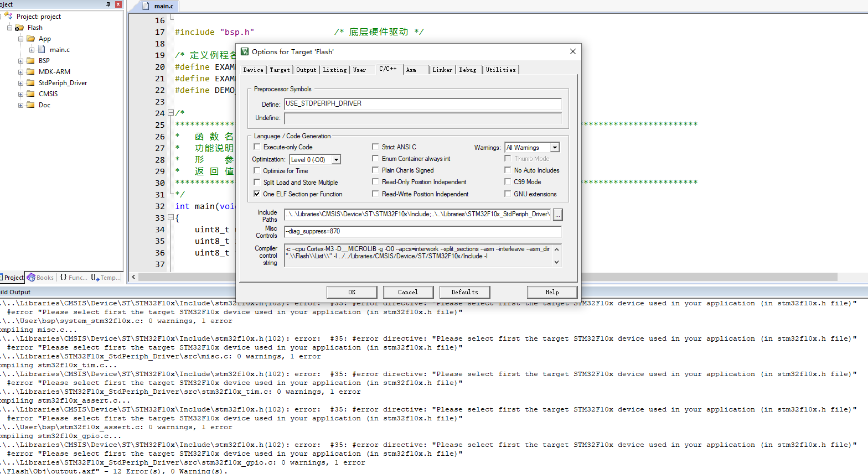The height and width of the screenshot is (474, 868).
Task: Pin the Project panel with pushpin icon
Action: 108,4
